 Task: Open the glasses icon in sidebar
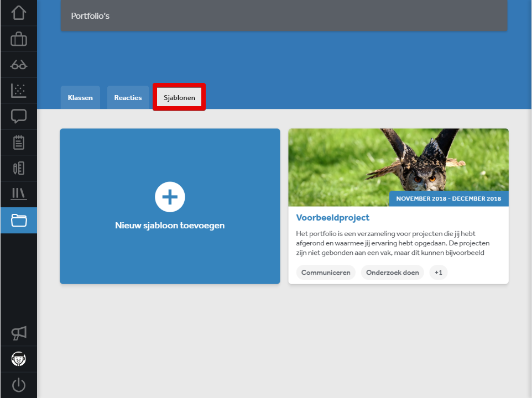click(x=19, y=65)
